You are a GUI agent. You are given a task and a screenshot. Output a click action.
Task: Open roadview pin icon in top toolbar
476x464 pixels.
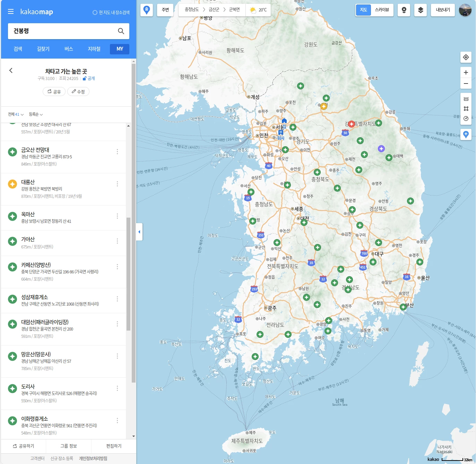click(x=404, y=10)
